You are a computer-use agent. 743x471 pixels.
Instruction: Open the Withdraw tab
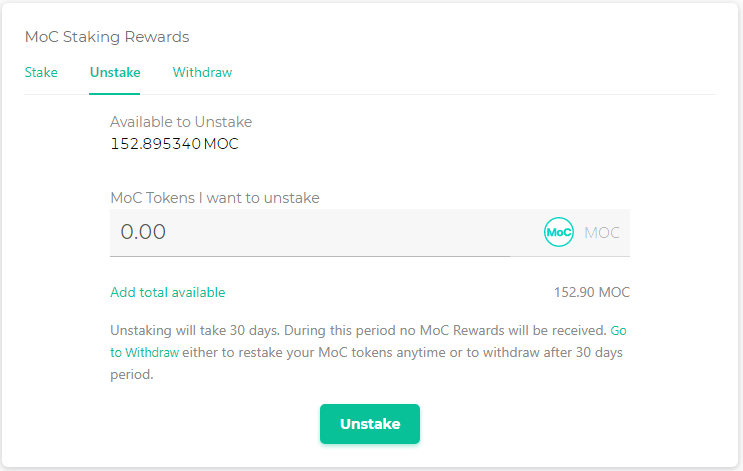(x=202, y=73)
